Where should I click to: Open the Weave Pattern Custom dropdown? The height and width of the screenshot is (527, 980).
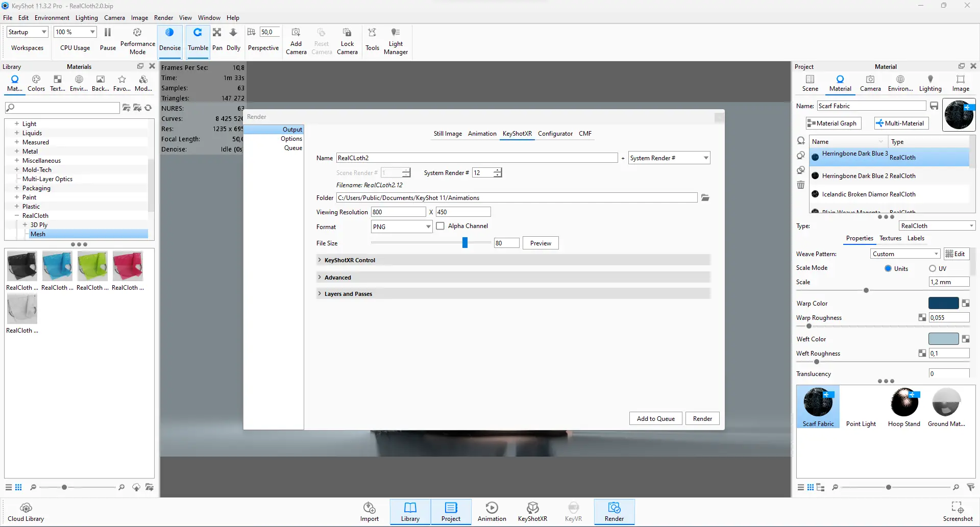[x=905, y=254]
